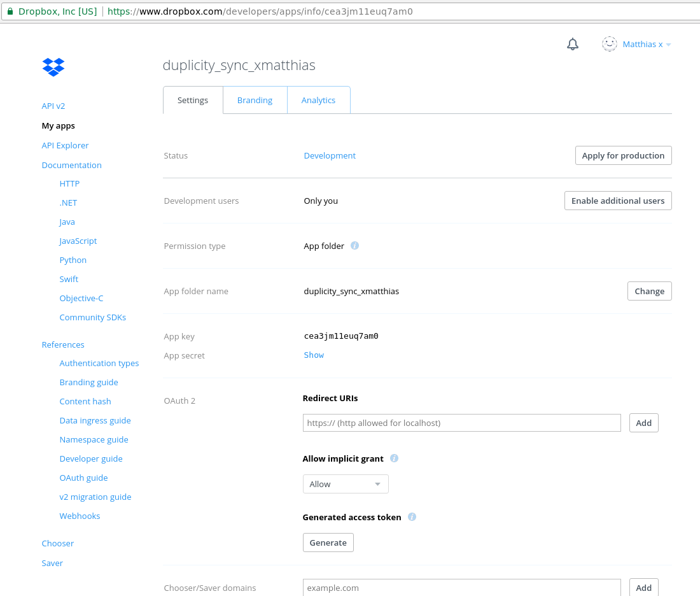Click the user avatar smiley icon
This screenshot has height=596, width=700.
tap(610, 44)
